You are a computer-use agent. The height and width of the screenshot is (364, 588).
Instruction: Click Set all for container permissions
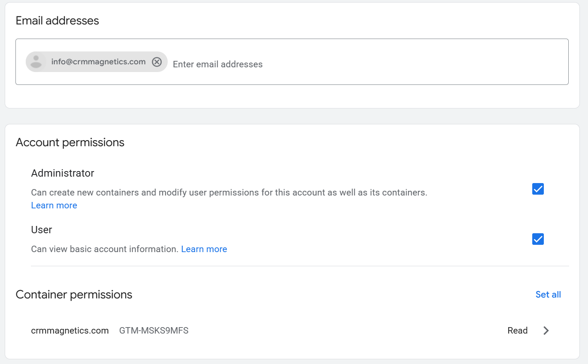click(x=548, y=295)
